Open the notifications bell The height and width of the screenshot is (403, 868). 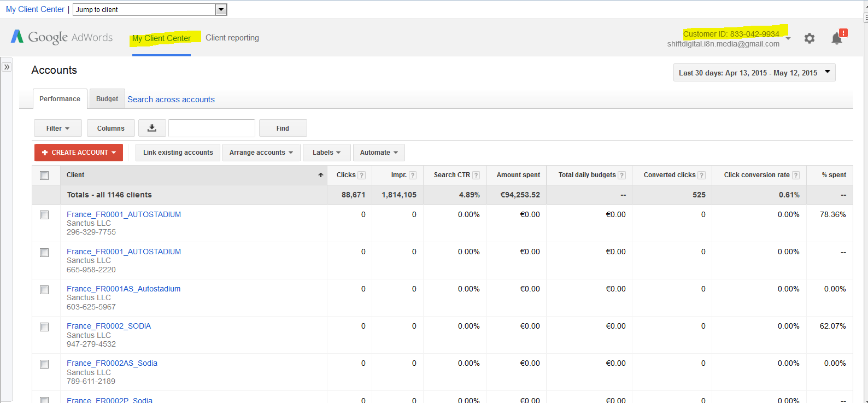837,37
